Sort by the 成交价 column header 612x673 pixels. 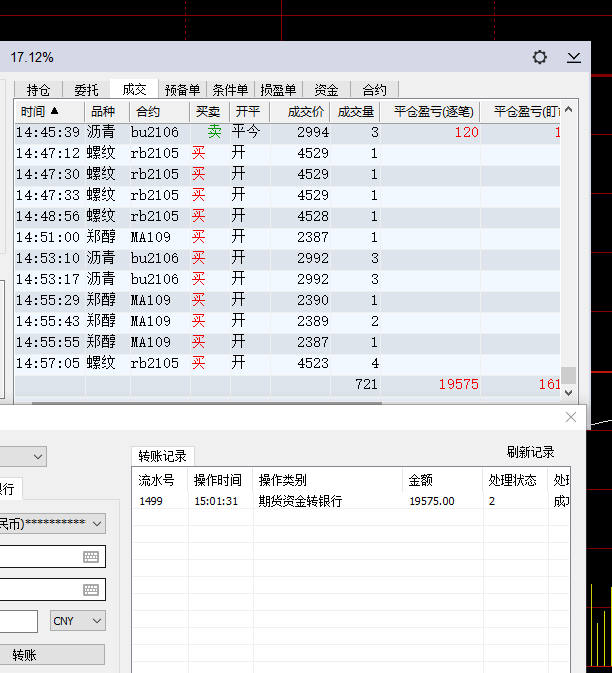pos(300,112)
